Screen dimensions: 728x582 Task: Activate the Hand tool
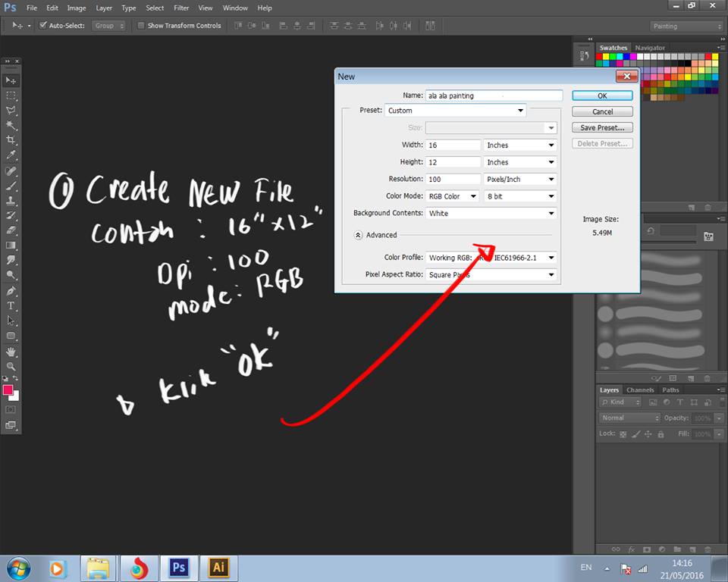[x=11, y=351]
